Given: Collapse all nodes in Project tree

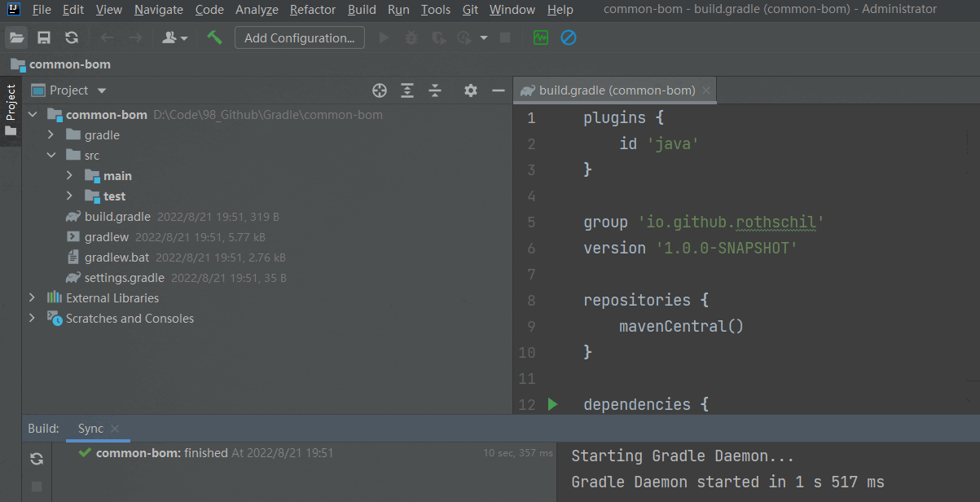Looking at the screenshot, I should point(435,90).
